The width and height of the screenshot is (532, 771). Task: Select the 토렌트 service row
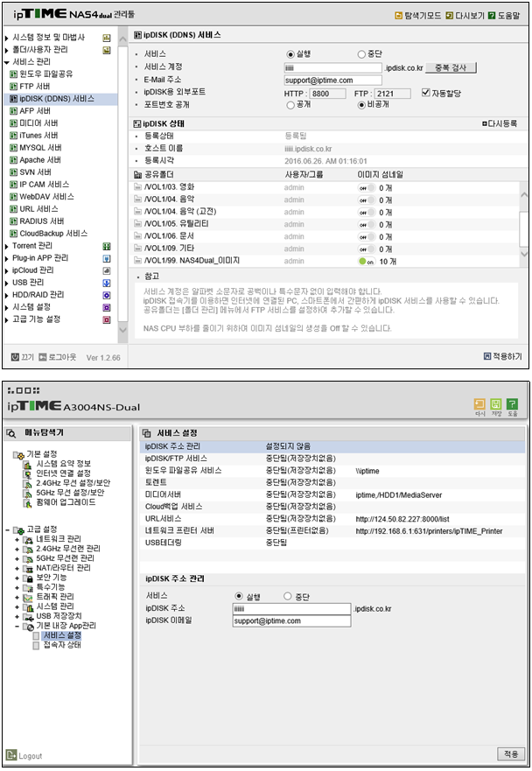click(332, 482)
